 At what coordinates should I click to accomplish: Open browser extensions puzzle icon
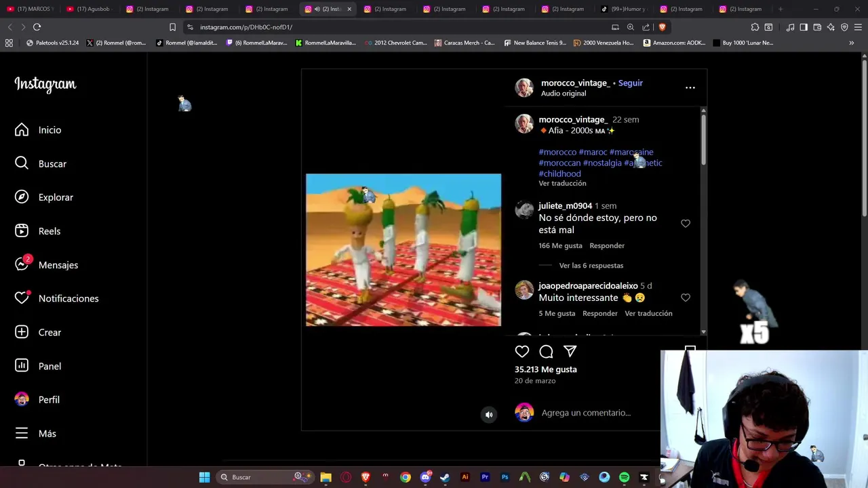(x=755, y=27)
